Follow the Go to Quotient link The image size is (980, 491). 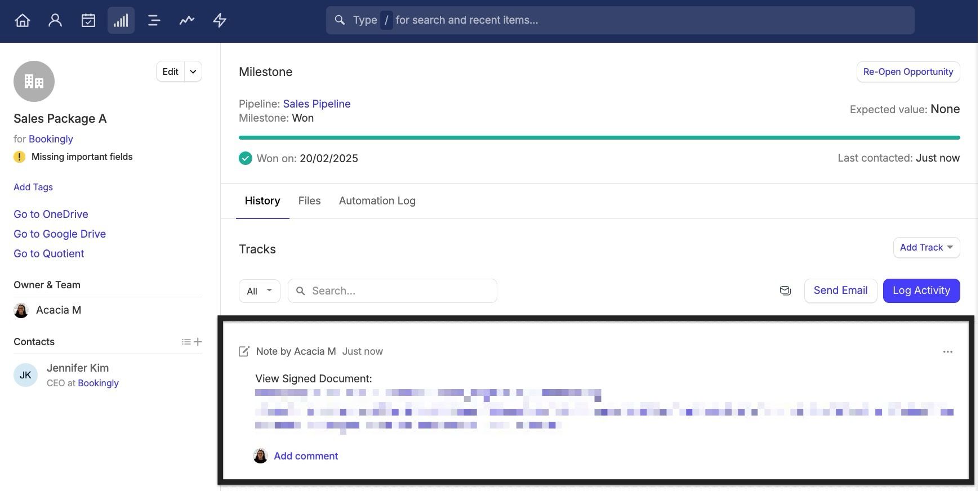[48, 253]
